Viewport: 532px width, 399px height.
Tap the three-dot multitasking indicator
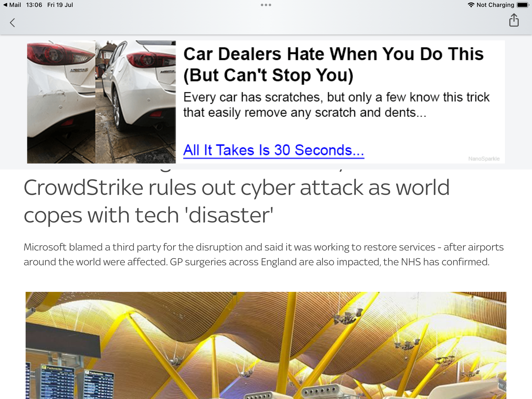coord(266,5)
